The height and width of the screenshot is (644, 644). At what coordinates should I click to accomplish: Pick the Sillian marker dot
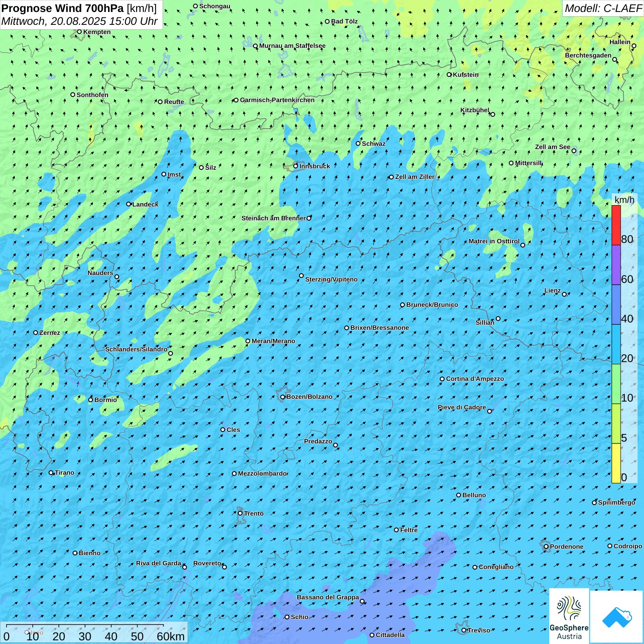498,318
